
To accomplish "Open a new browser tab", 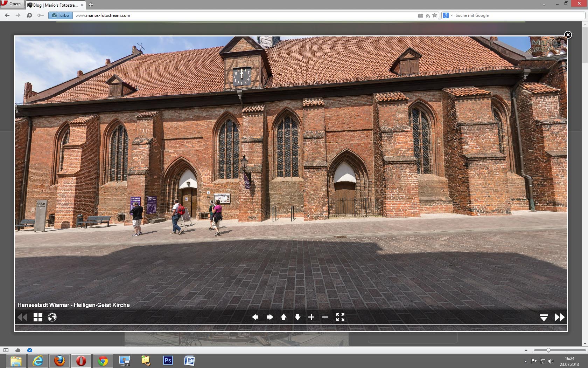I will coord(91,5).
